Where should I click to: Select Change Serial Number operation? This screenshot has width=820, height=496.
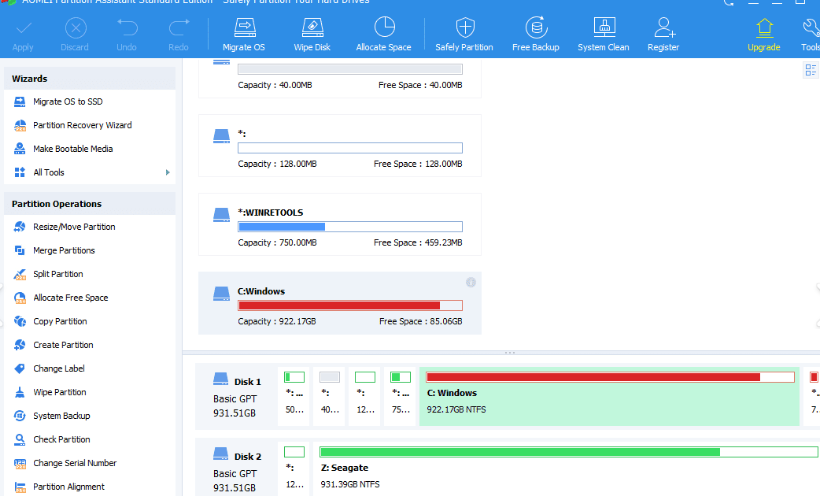tap(75, 463)
